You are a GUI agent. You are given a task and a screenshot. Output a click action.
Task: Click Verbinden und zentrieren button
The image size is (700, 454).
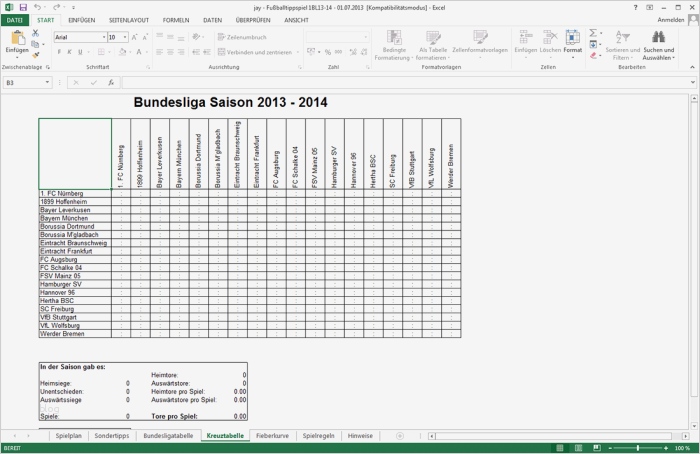[255, 52]
